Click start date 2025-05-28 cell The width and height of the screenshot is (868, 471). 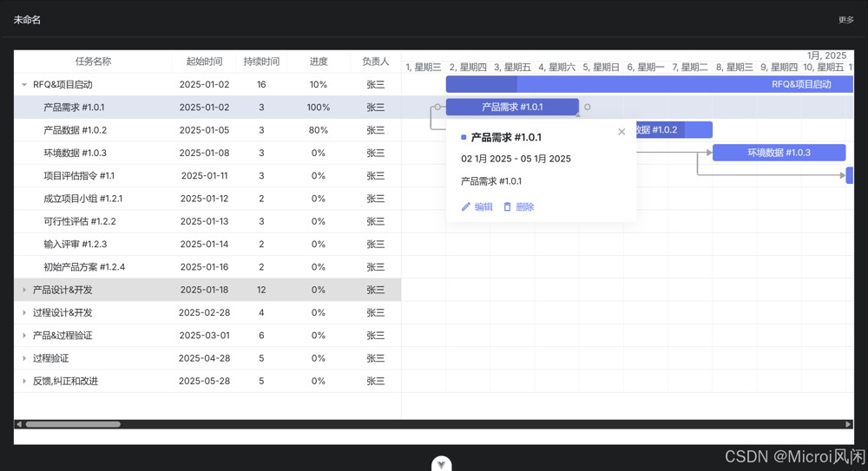pos(204,381)
